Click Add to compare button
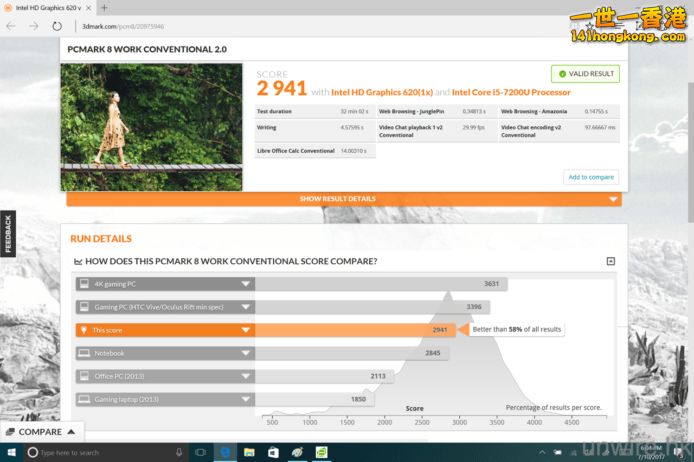Viewport: 694px width, 462px height. [x=591, y=177]
